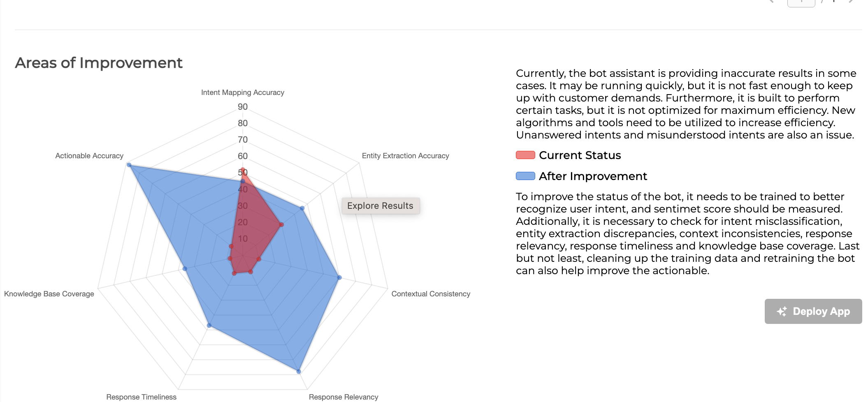Image resolution: width=868 pixels, height=402 pixels.
Task: Advance with the next page chevron
Action: coord(851,2)
